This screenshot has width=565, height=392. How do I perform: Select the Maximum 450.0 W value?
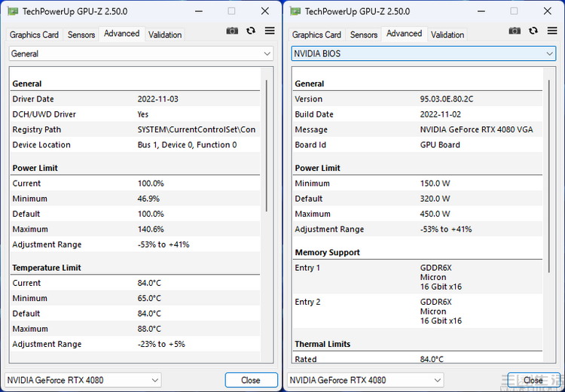435,214
